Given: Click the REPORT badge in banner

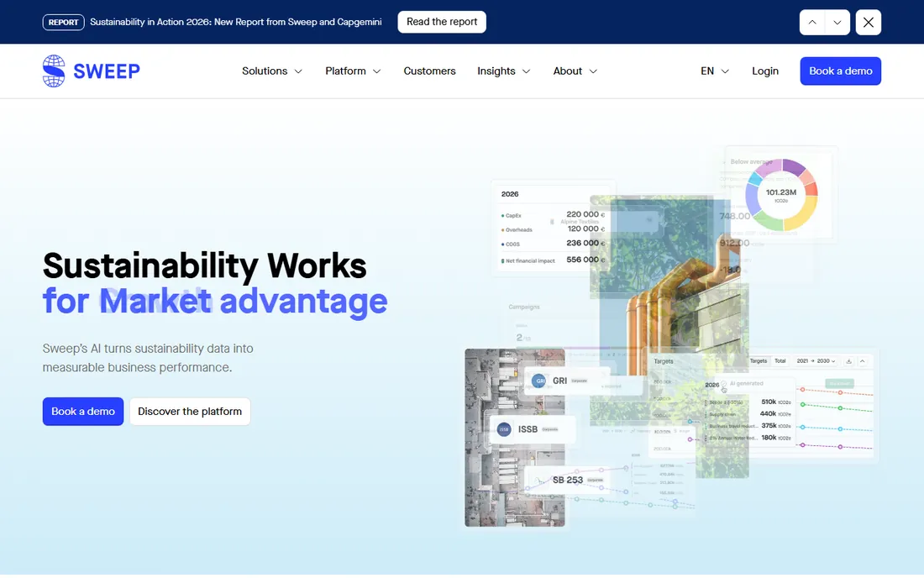Looking at the screenshot, I should pos(63,23).
